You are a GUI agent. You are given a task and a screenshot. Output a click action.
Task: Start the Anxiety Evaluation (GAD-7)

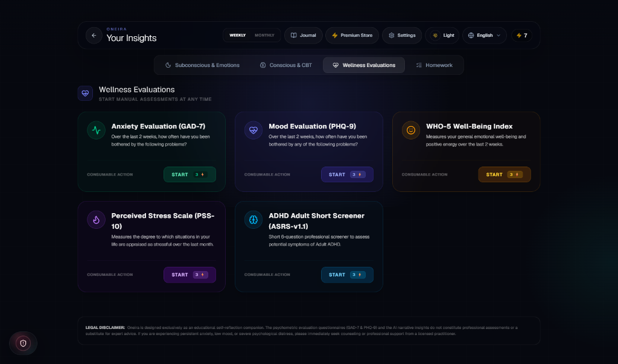point(190,174)
